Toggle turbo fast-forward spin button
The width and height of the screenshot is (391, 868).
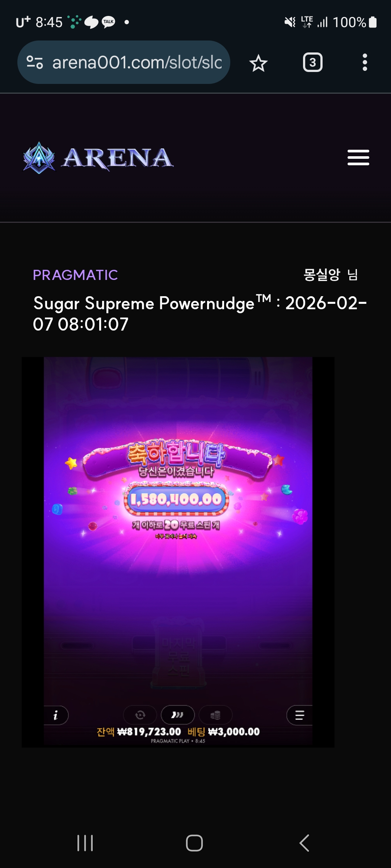(178, 715)
